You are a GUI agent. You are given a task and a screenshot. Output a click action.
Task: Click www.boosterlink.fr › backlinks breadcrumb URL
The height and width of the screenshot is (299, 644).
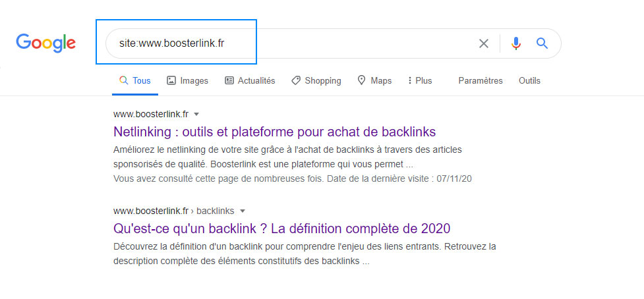[x=174, y=211]
